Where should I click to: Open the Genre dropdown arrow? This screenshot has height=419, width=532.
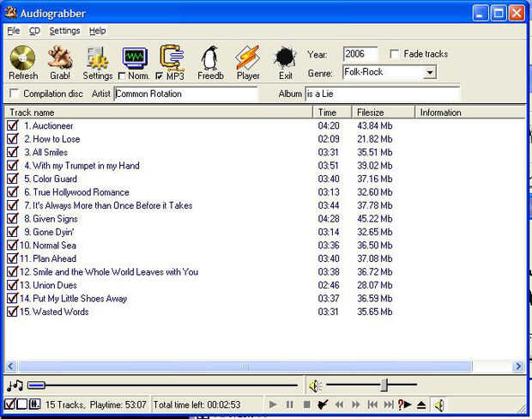click(430, 72)
